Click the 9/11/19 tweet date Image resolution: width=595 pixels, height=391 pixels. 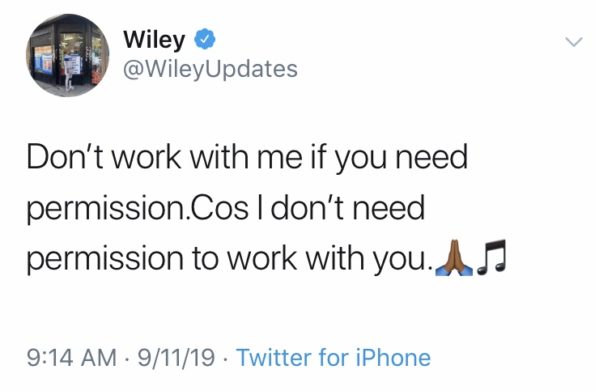pyautogui.click(x=176, y=358)
